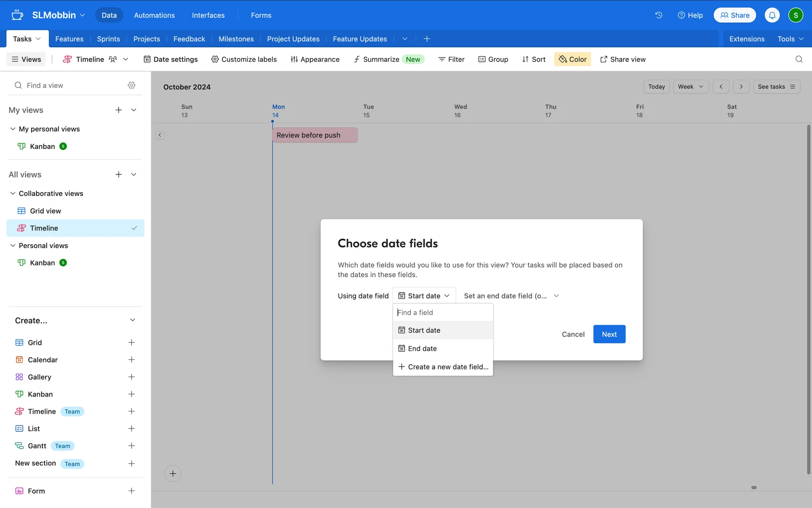This screenshot has width=812, height=508.
Task: Select End date option in list
Action: click(422, 348)
